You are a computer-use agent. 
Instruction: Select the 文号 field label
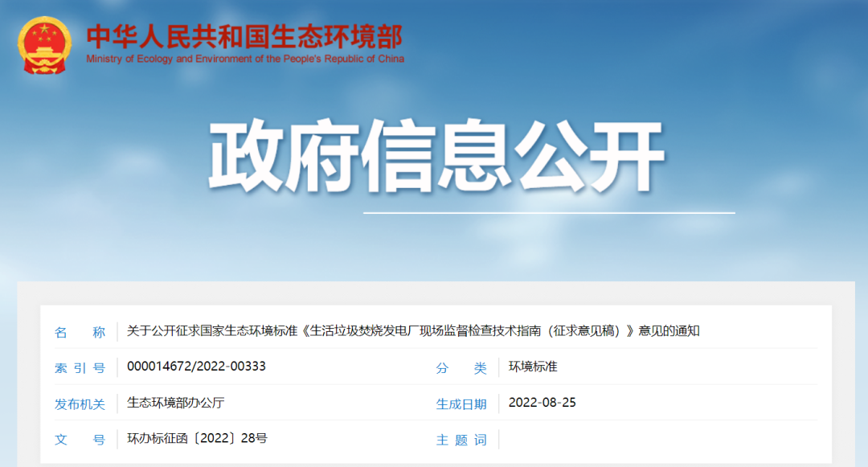(x=80, y=440)
